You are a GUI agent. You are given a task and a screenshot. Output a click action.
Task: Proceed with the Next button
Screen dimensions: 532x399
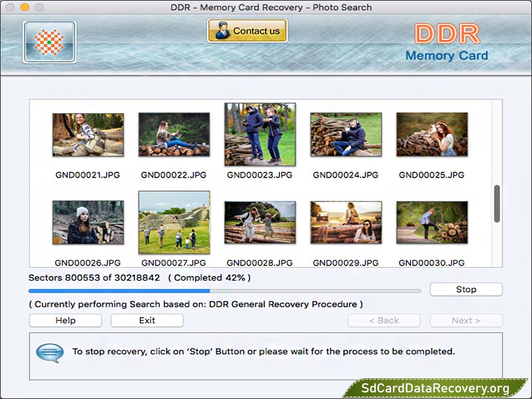click(466, 321)
